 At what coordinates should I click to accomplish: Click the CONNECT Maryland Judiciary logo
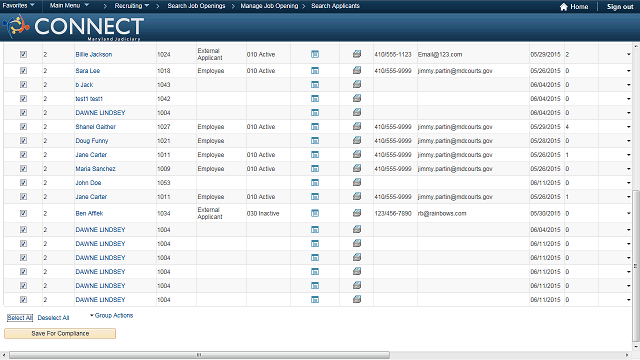tap(73, 27)
